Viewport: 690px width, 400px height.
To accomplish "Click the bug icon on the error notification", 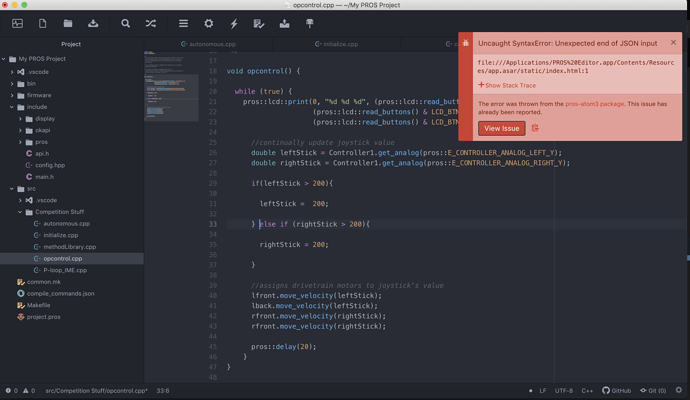I will pyautogui.click(x=466, y=43).
